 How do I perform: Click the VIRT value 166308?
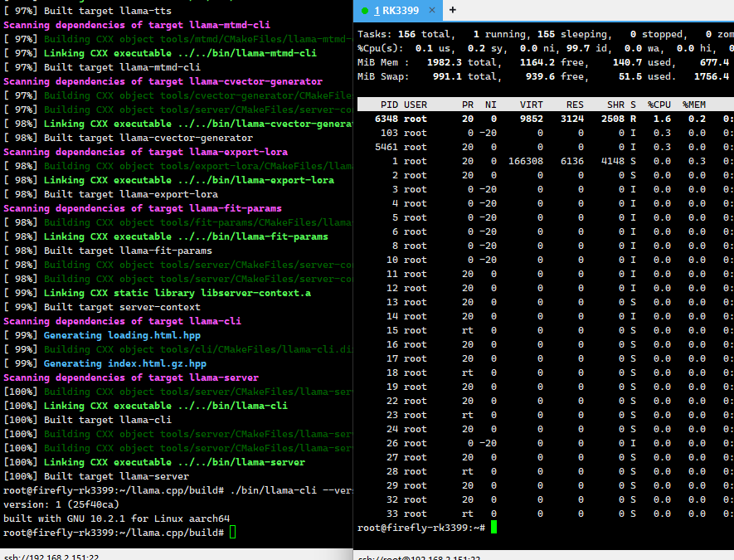(526, 161)
